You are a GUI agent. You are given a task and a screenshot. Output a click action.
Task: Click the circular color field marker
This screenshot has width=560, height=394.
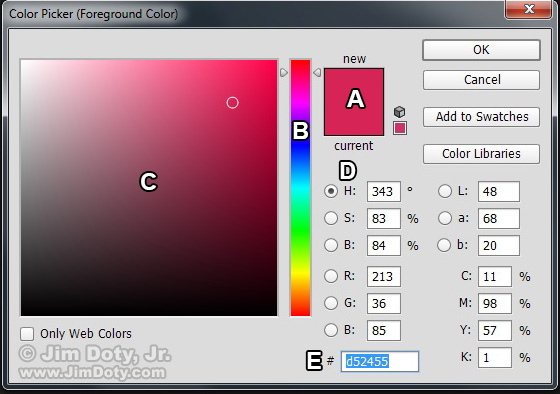(232, 103)
